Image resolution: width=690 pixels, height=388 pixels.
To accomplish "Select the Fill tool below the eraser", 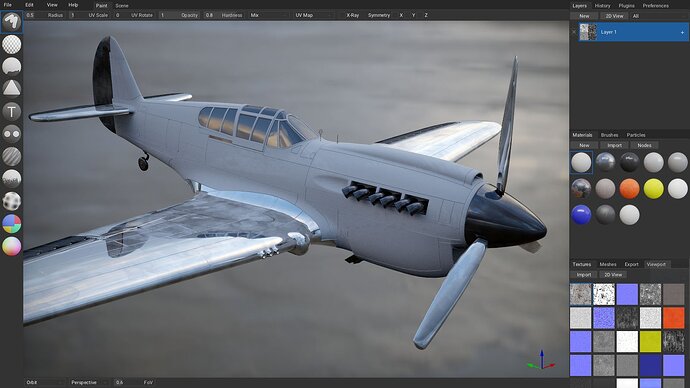I will pos(11,66).
